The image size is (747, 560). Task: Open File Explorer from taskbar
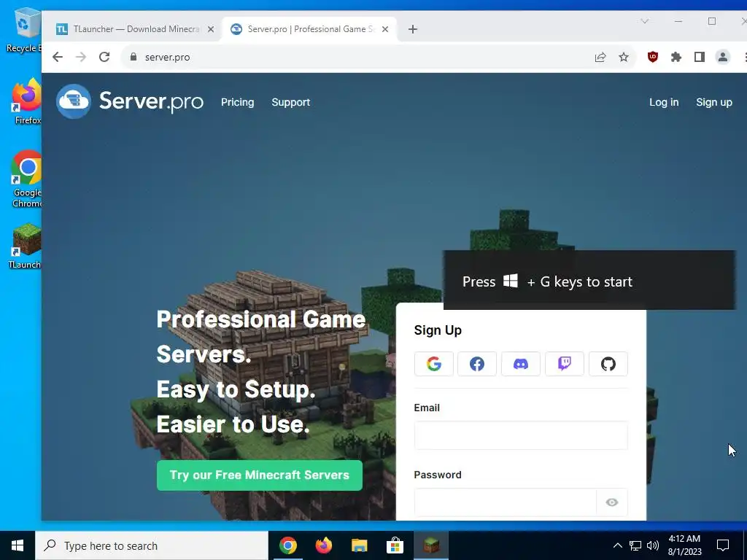click(x=359, y=545)
